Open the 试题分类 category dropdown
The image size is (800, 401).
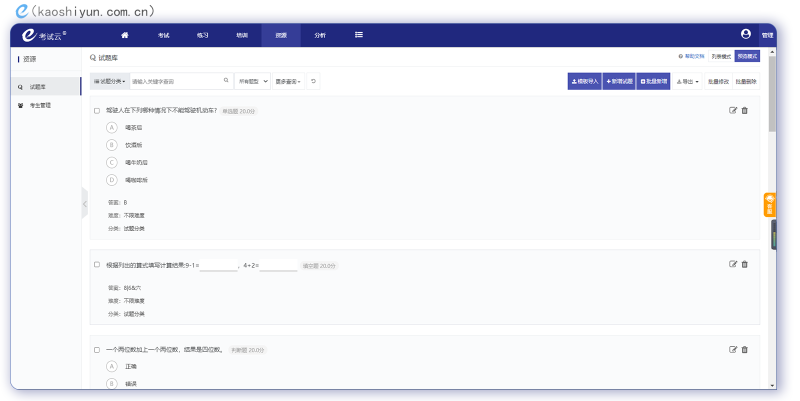tap(109, 81)
